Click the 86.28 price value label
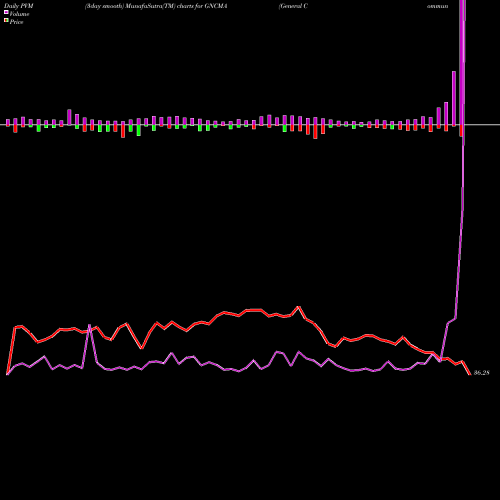Screen dimensions: 500x500 click(481, 373)
